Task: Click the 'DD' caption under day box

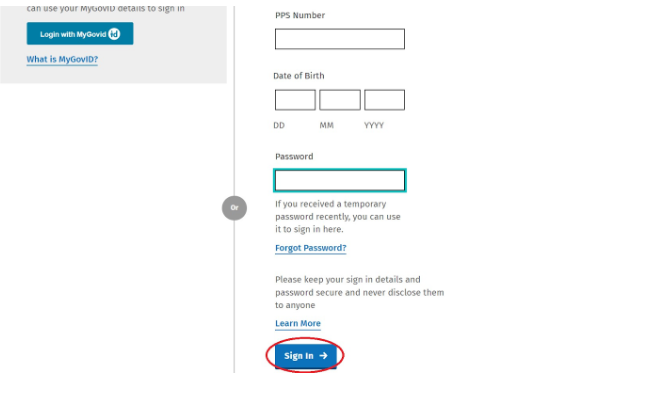Action: [279, 126]
